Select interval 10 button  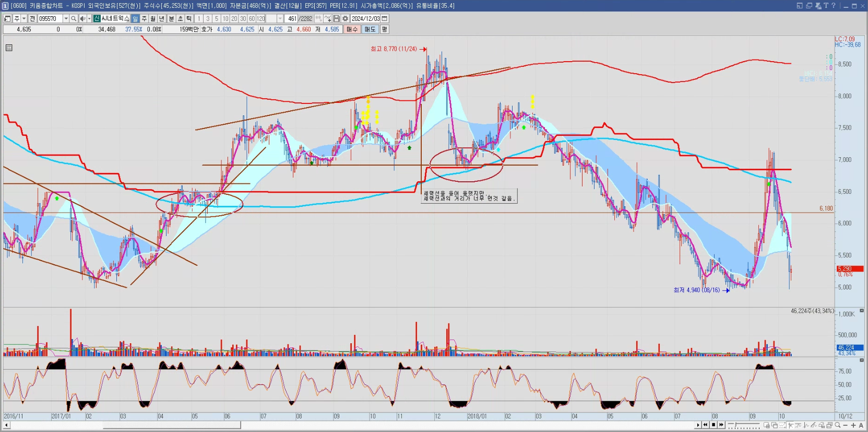pyautogui.click(x=225, y=18)
